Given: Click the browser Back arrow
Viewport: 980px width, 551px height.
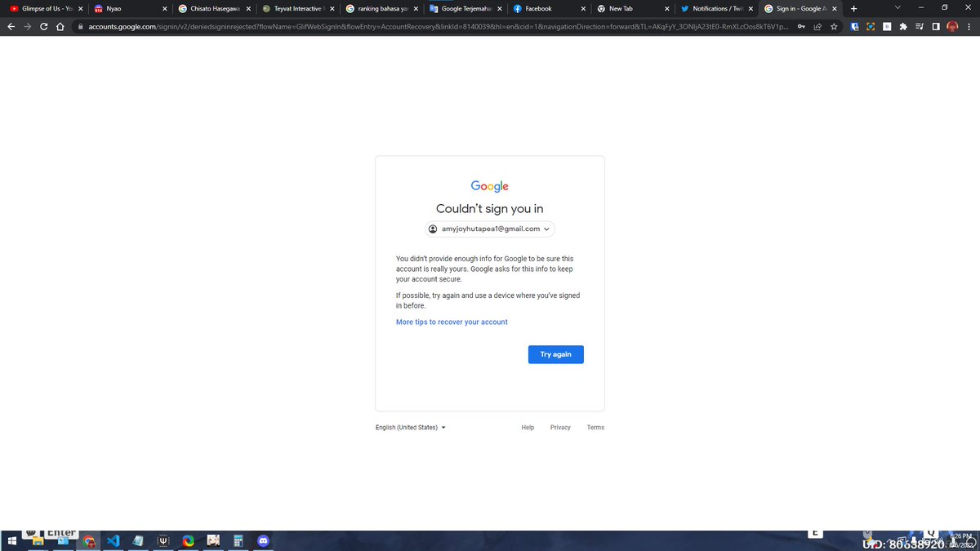Looking at the screenshot, I should click(11, 26).
